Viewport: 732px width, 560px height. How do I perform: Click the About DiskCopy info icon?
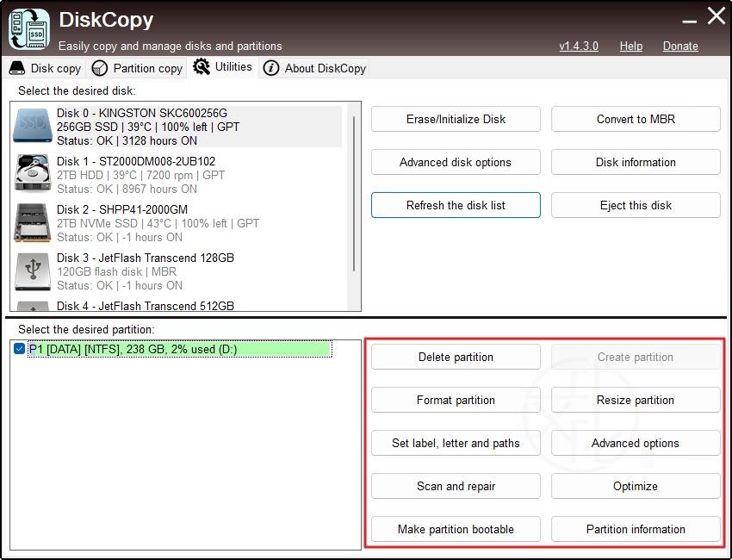[x=271, y=68]
